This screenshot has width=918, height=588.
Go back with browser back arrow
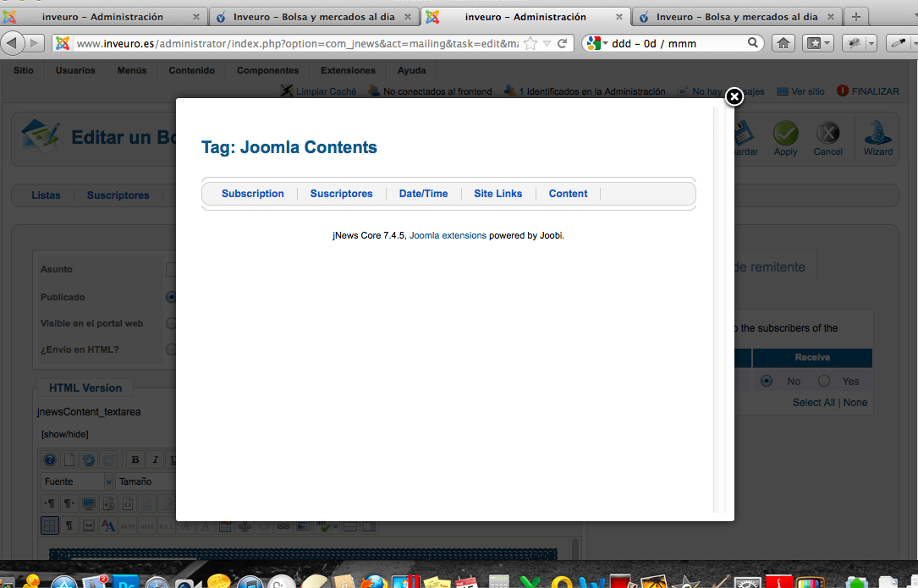pyautogui.click(x=13, y=43)
